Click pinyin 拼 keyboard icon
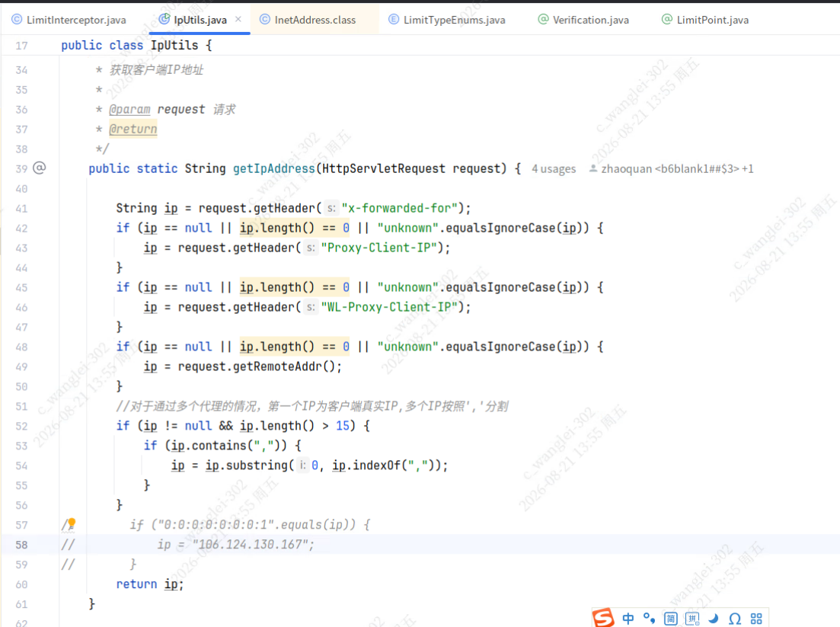Screen dimensions: 840x627 [692, 619]
